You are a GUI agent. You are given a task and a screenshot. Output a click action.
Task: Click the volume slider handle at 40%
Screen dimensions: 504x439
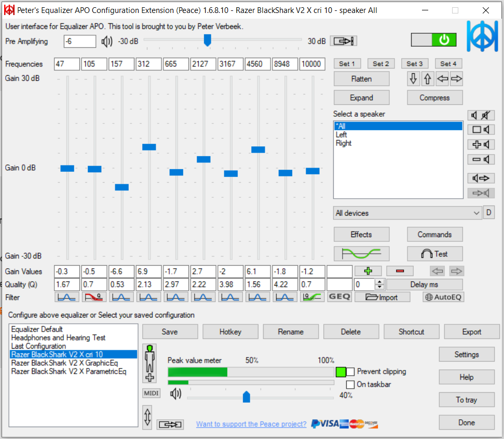(x=246, y=397)
